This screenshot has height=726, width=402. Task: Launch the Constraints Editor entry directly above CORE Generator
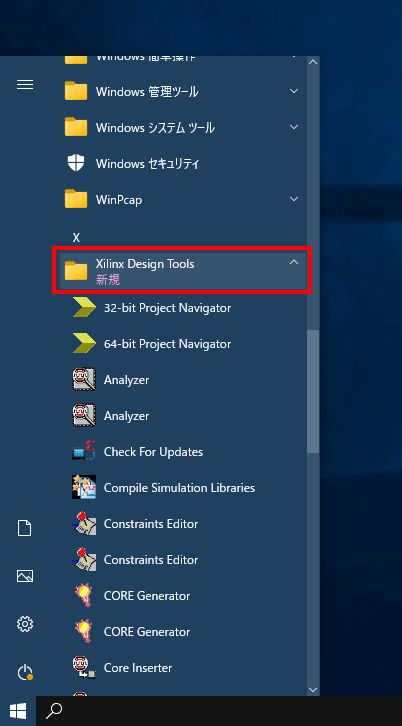(183, 560)
